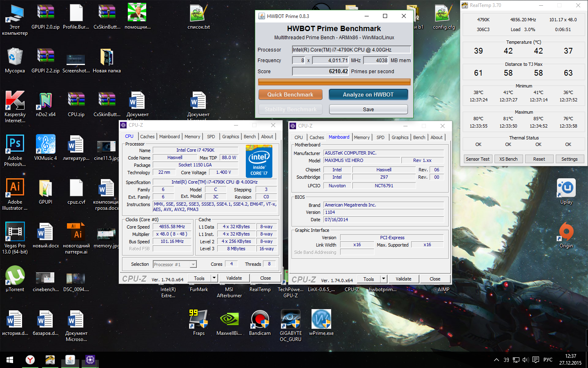Click Reset button in RealTemp
The image size is (588, 368).
pyautogui.click(x=539, y=159)
